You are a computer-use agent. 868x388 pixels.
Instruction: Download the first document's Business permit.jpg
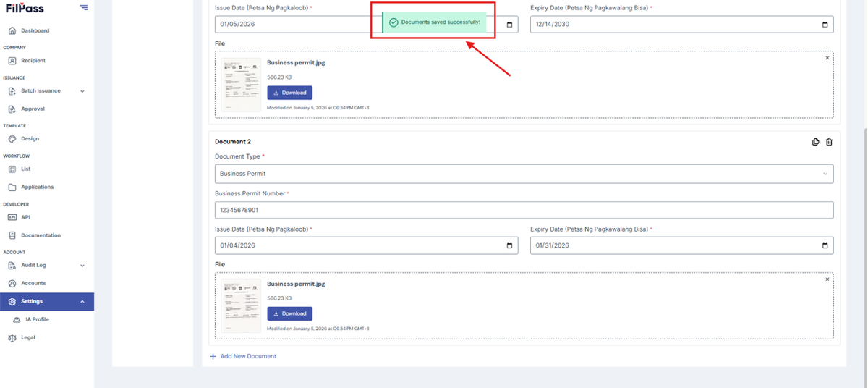tap(289, 93)
